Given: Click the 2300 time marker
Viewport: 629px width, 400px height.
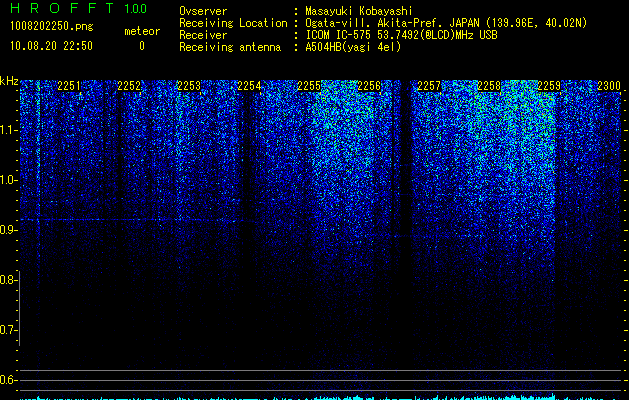Looking at the screenshot, I should [x=609, y=86].
